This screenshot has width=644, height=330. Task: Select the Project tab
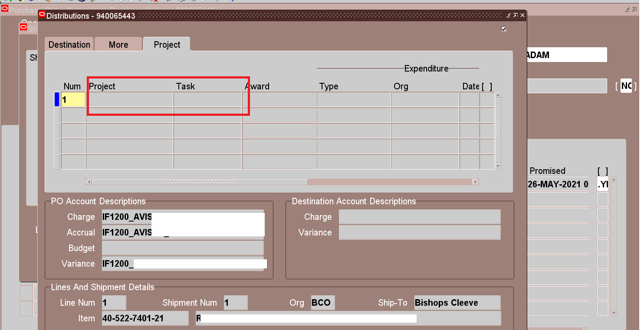tap(167, 44)
